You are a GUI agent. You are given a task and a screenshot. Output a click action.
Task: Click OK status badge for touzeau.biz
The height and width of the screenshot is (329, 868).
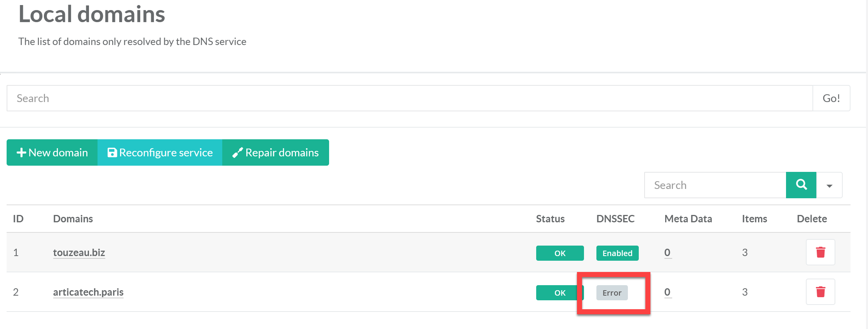pyautogui.click(x=559, y=253)
